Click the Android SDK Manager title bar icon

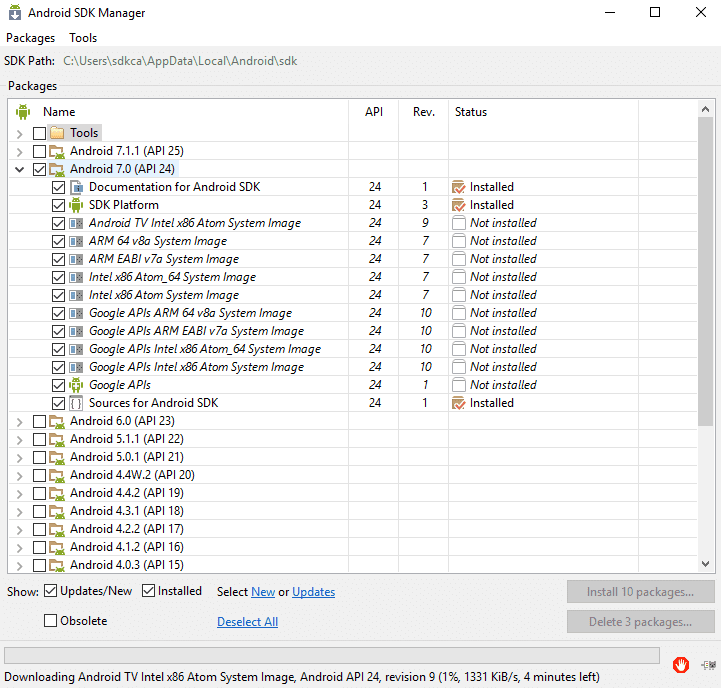coord(15,12)
